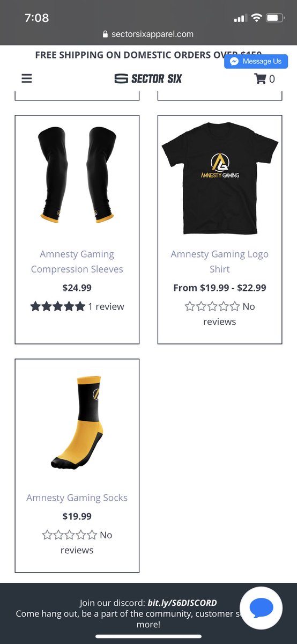
Task: Click the five-star rating on sleeves
Action: tap(58, 306)
